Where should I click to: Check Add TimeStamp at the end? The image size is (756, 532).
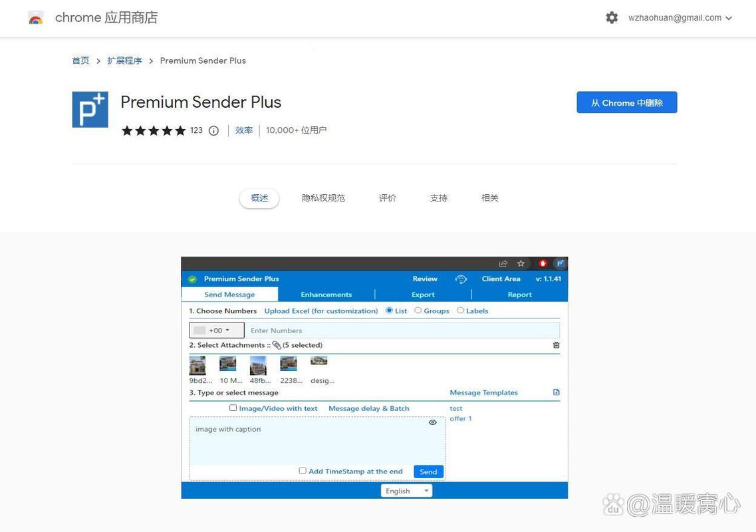tap(303, 471)
